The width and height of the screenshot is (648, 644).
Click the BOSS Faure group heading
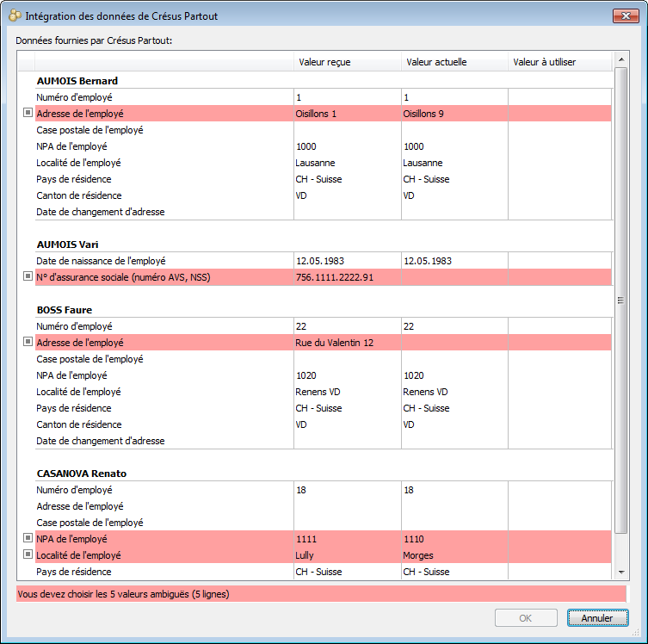click(x=65, y=310)
